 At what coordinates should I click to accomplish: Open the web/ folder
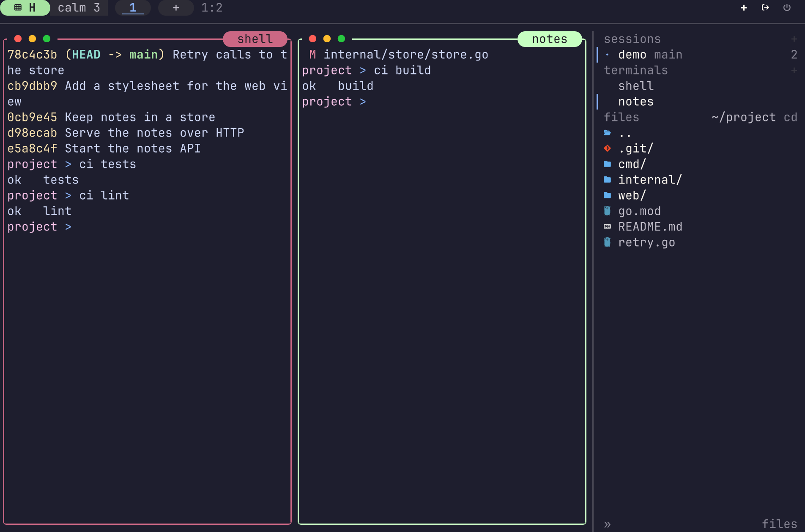click(x=632, y=195)
